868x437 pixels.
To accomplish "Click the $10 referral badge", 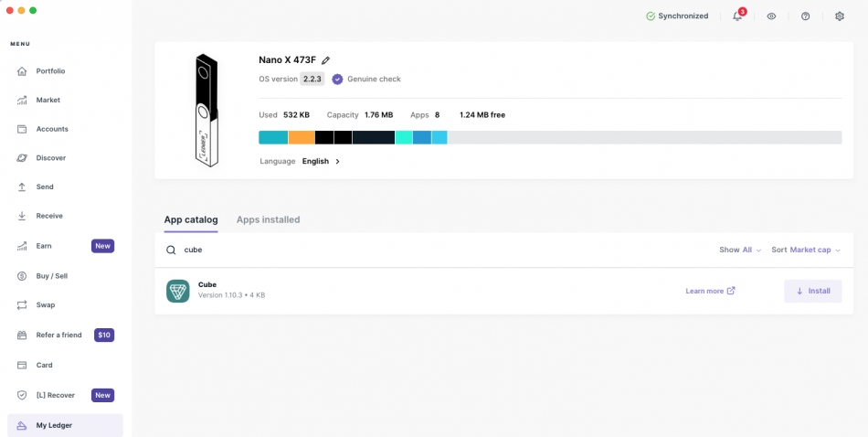I will (104, 336).
